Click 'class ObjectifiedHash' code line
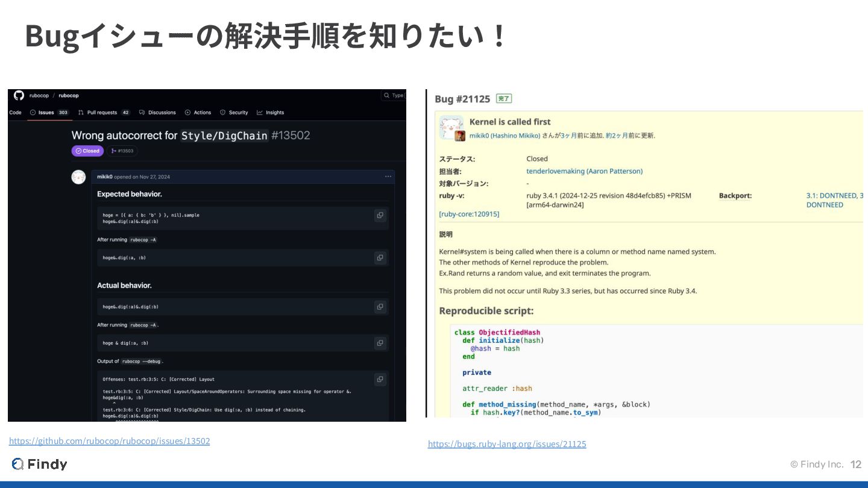Viewport: 868px width, 488px height. [497, 333]
